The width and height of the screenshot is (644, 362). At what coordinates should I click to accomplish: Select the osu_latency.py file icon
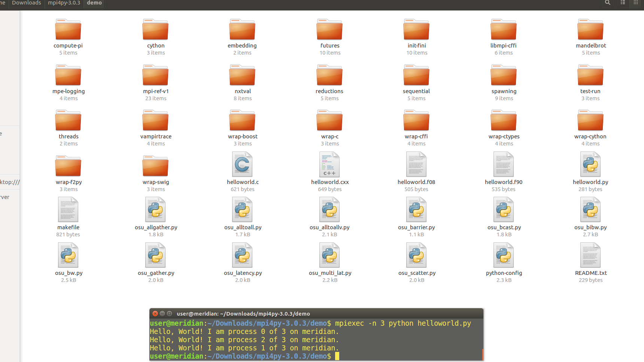click(x=242, y=255)
